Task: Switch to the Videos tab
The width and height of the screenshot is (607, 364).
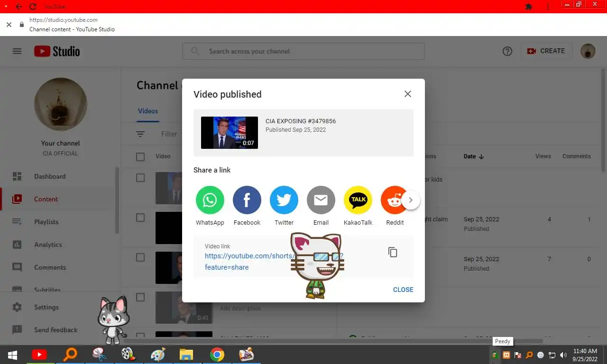Action: pyautogui.click(x=148, y=111)
